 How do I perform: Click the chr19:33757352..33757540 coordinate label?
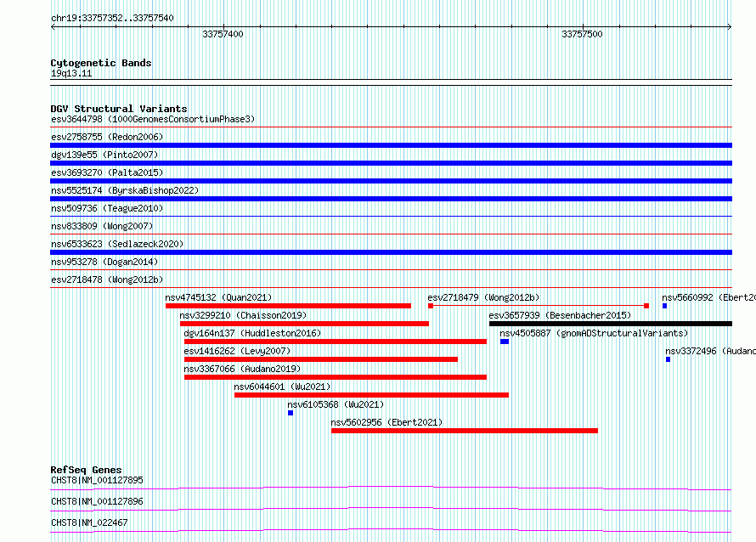point(112,18)
